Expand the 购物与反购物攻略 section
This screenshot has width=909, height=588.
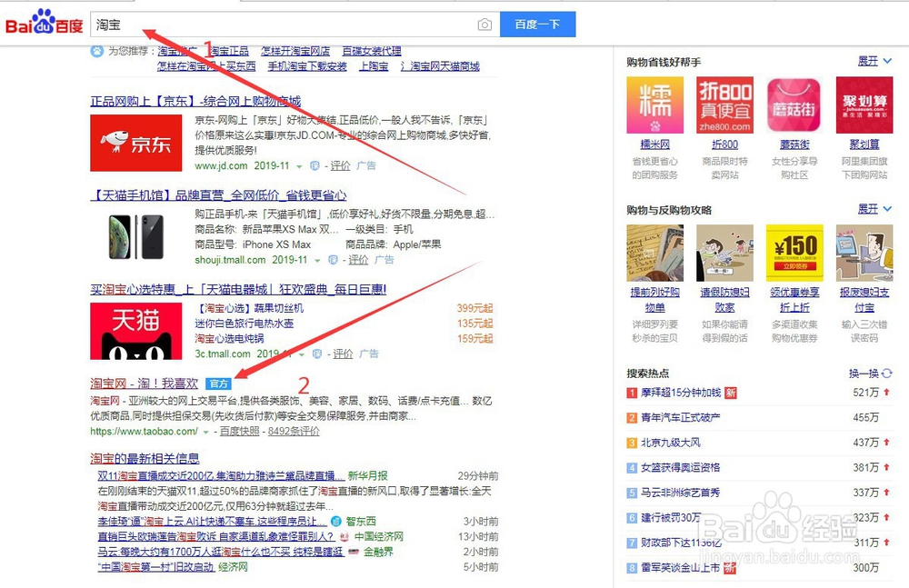(874, 209)
